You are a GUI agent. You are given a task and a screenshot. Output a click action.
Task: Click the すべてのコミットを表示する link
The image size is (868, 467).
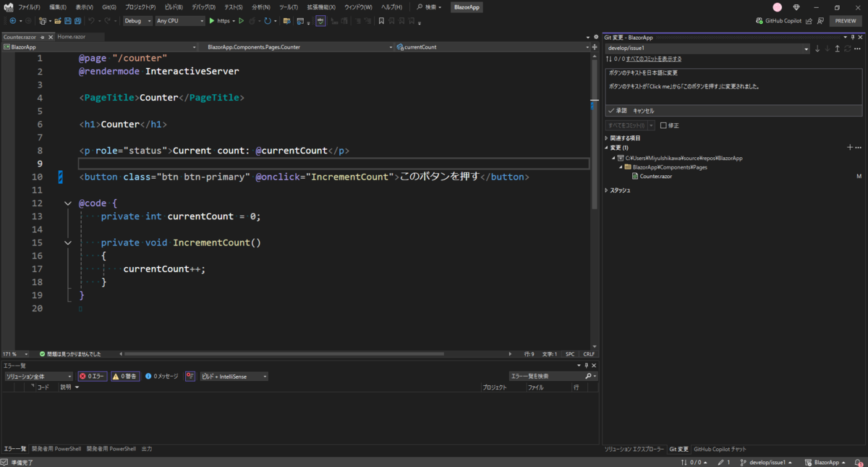click(x=654, y=59)
